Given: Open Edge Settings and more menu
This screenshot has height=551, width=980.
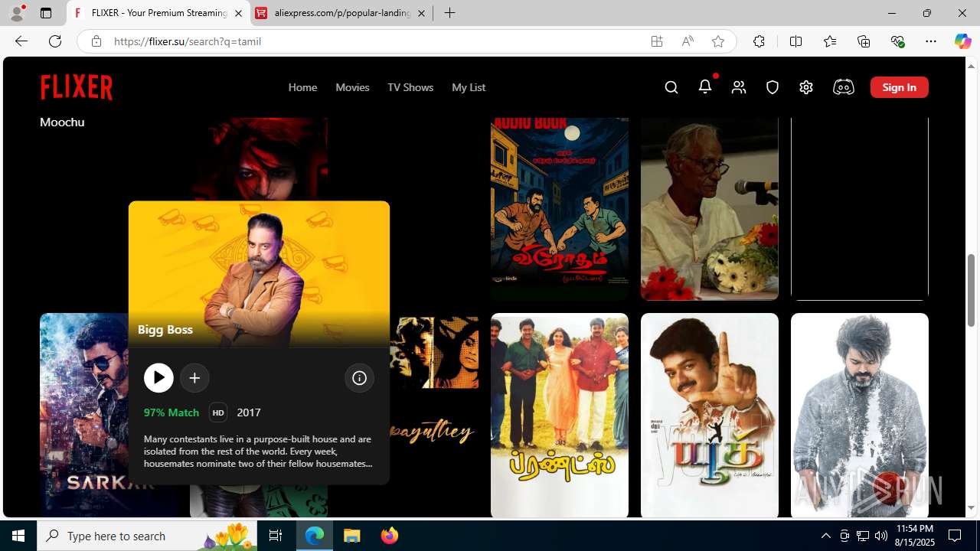Looking at the screenshot, I should click(931, 41).
